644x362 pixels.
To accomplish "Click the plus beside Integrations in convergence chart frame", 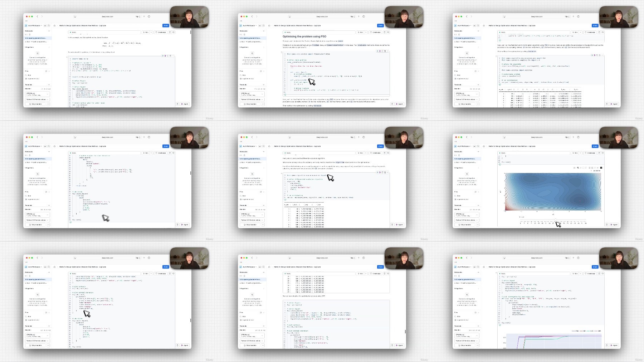I will [478, 288].
